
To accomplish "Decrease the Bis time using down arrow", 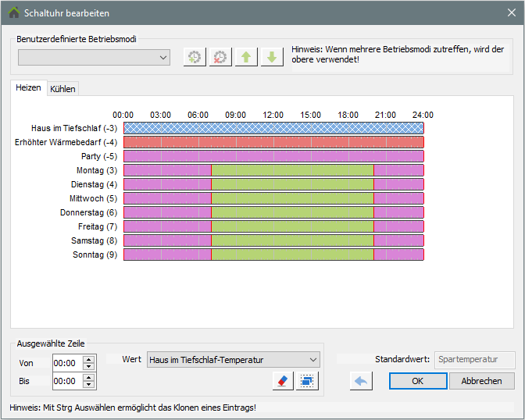I will coord(88,385).
